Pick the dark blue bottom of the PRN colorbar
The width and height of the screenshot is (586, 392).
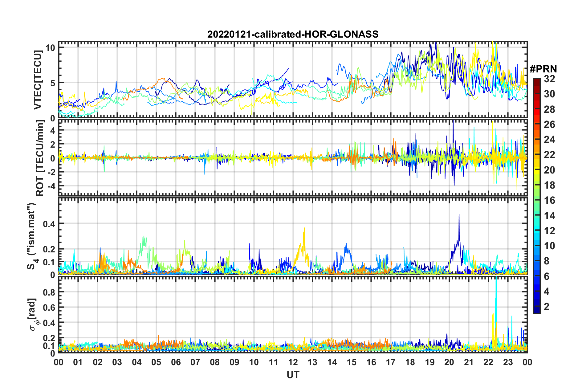[536, 310]
